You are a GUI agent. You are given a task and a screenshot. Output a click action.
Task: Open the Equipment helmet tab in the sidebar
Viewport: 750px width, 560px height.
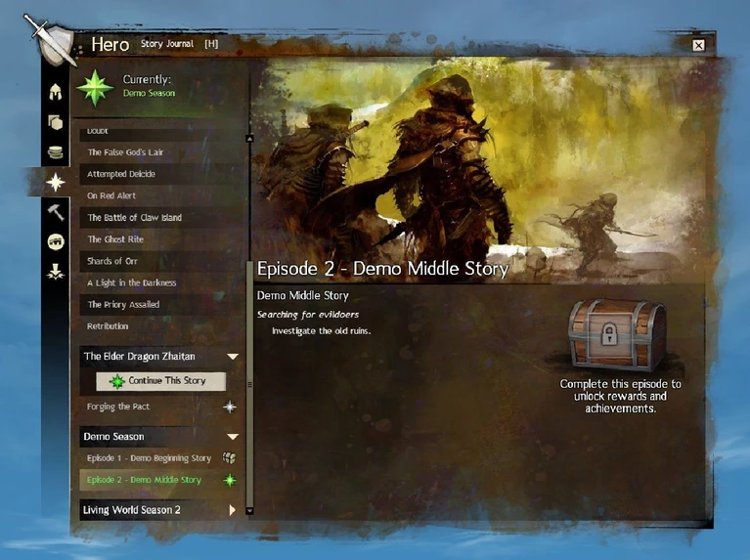coord(56,93)
